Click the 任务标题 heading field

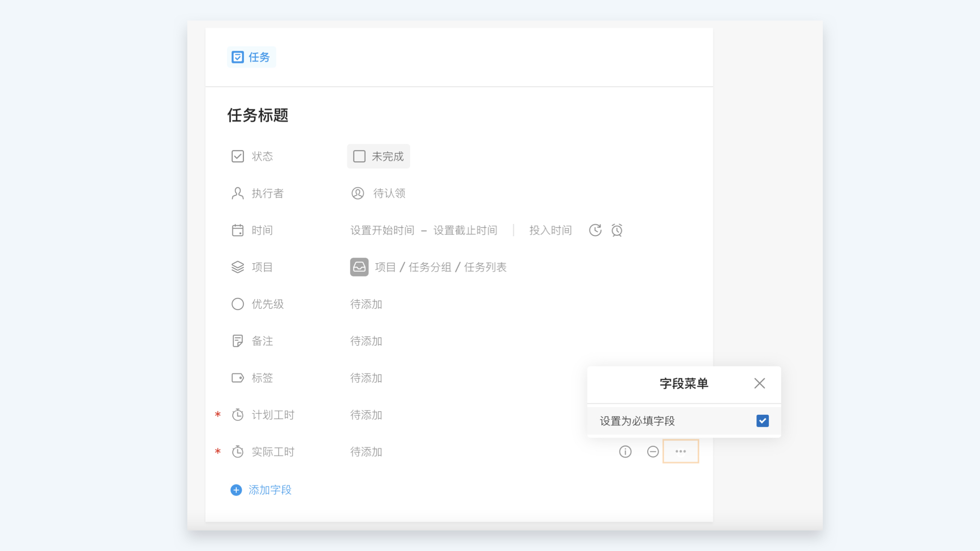pos(258,115)
